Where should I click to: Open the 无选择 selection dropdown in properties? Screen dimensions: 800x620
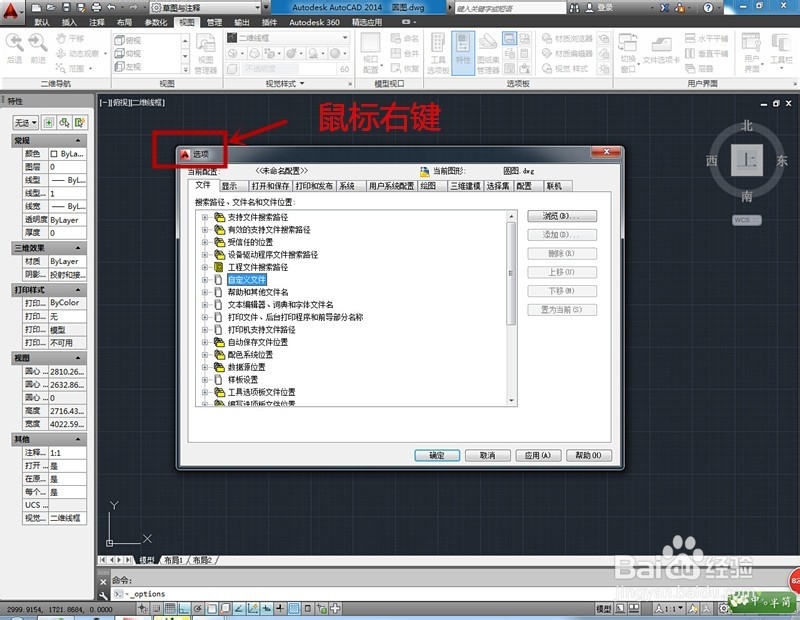[x=26, y=122]
